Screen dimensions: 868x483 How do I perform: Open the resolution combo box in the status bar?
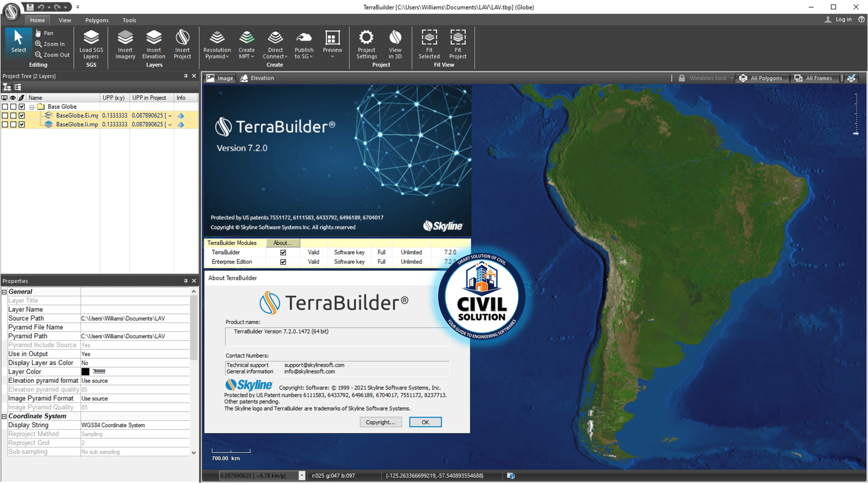pyautogui.click(x=301, y=475)
